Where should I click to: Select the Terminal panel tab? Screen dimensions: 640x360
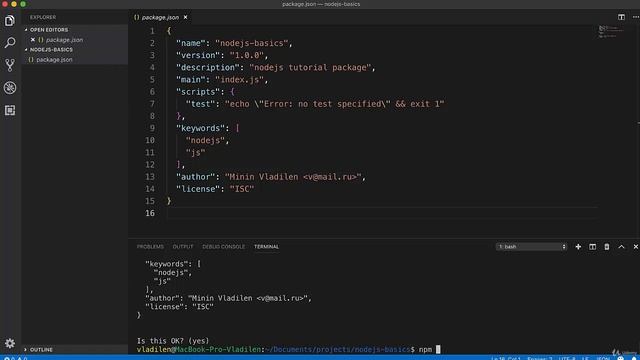click(x=267, y=247)
